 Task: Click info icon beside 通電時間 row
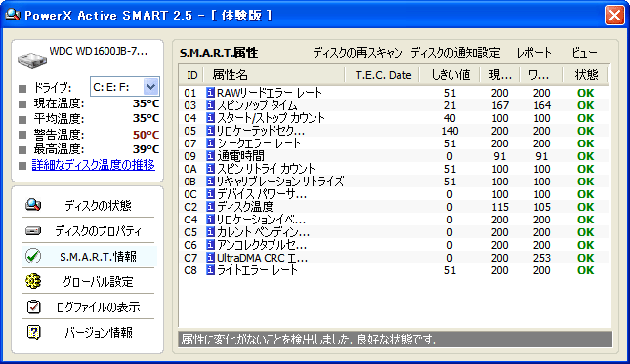(x=210, y=156)
